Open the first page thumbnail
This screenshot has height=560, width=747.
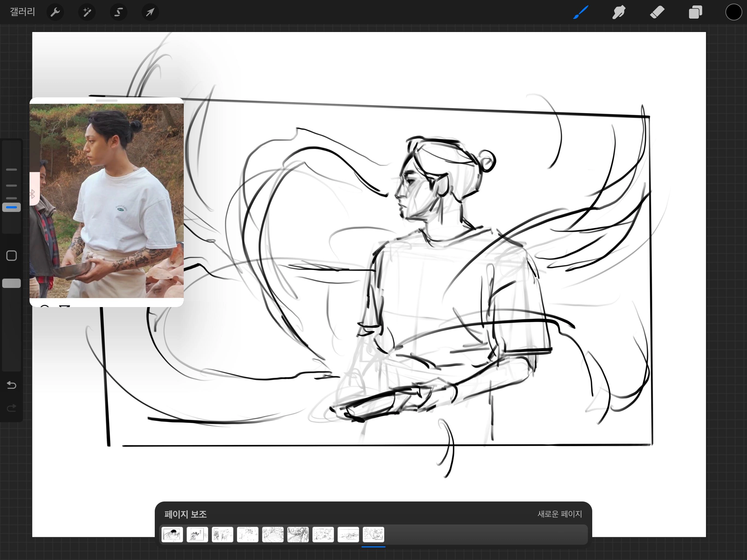pyautogui.click(x=172, y=535)
